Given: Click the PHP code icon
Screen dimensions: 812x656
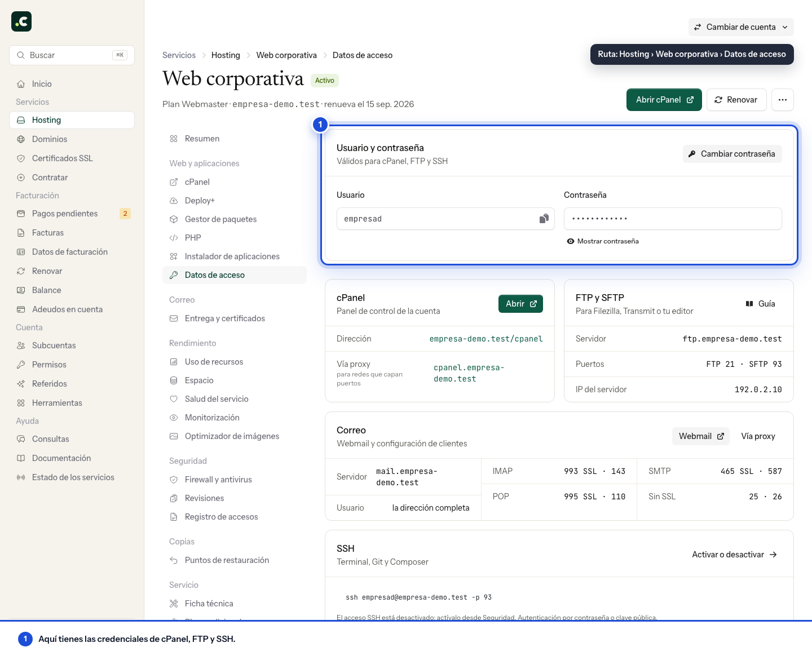Looking at the screenshot, I should 174,238.
